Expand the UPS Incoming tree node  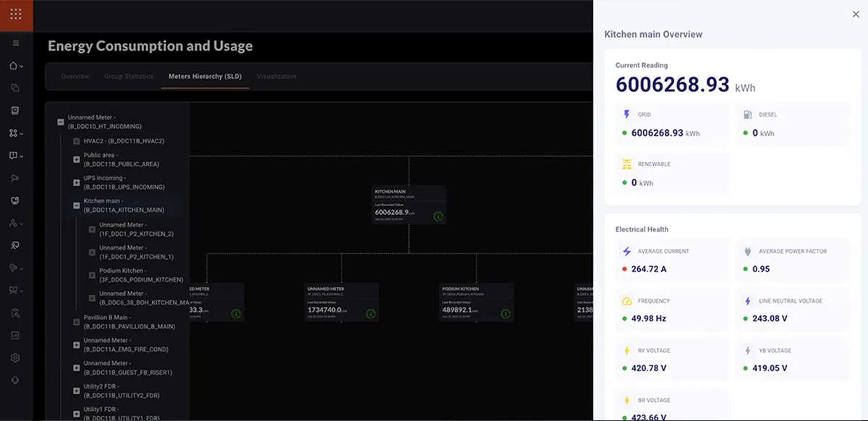coord(77,182)
